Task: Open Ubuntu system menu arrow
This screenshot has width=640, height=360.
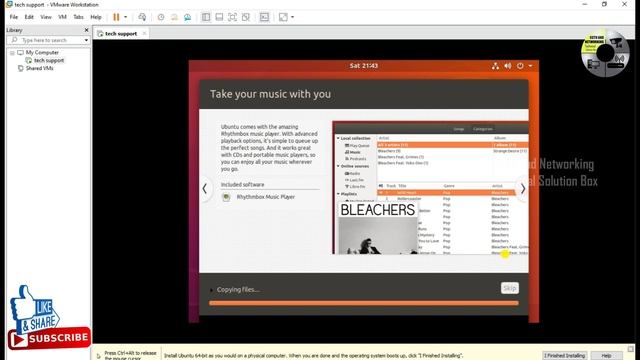Action: pos(530,66)
